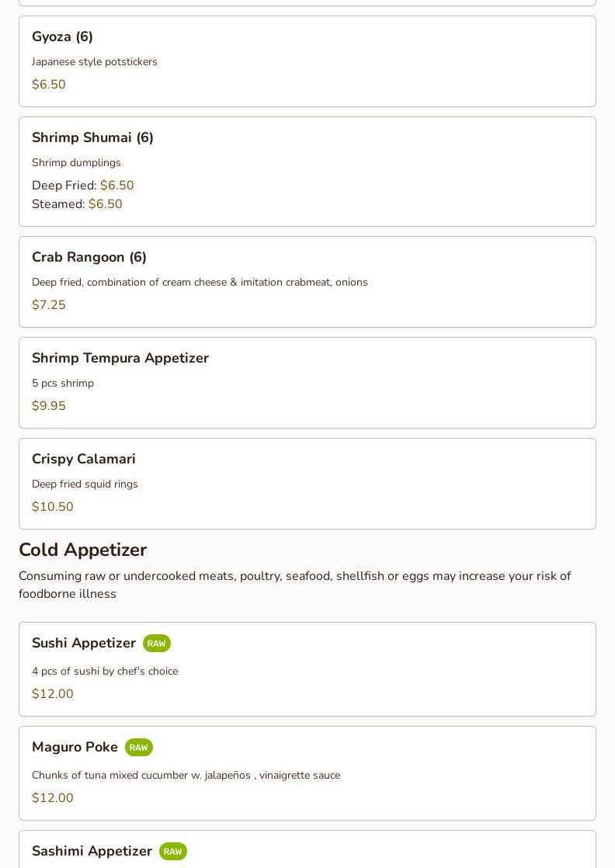Click the Steamed $6.50 price option

pos(77,203)
